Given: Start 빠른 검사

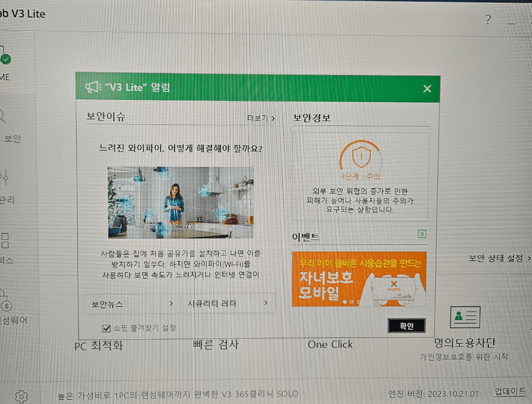Looking at the screenshot, I should click(x=216, y=344).
